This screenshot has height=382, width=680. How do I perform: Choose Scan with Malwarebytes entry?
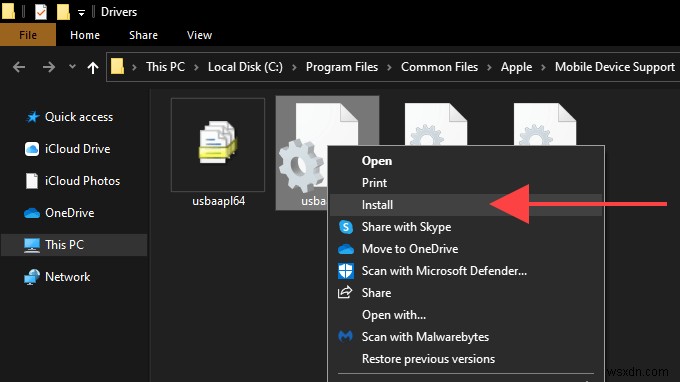click(466, 337)
